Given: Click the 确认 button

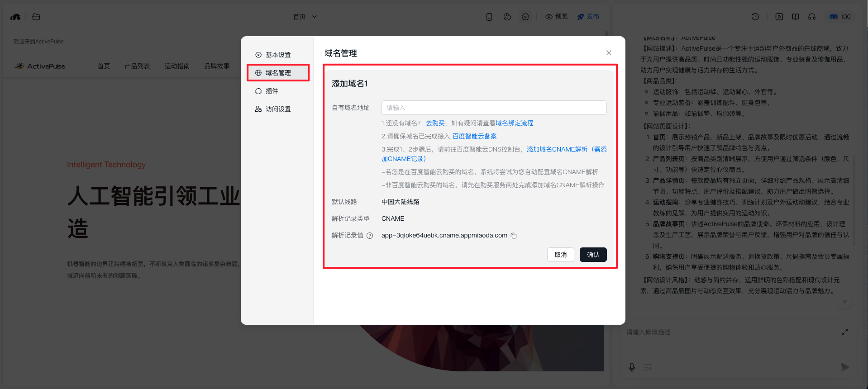Looking at the screenshot, I should tap(593, 255).
